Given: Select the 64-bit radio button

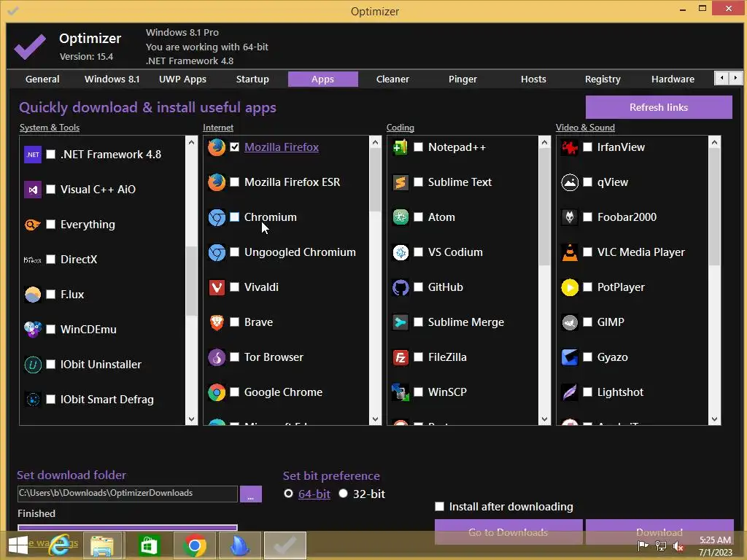Looking at the screenshot, I should 288,494.
